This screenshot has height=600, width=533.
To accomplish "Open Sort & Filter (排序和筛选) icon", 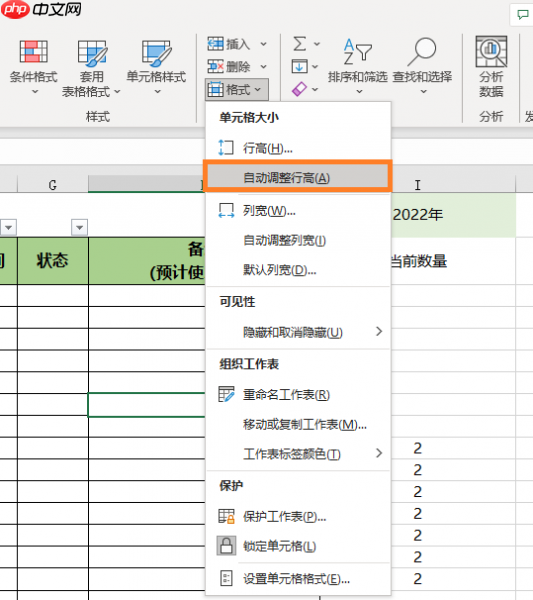I will point(357,52).
